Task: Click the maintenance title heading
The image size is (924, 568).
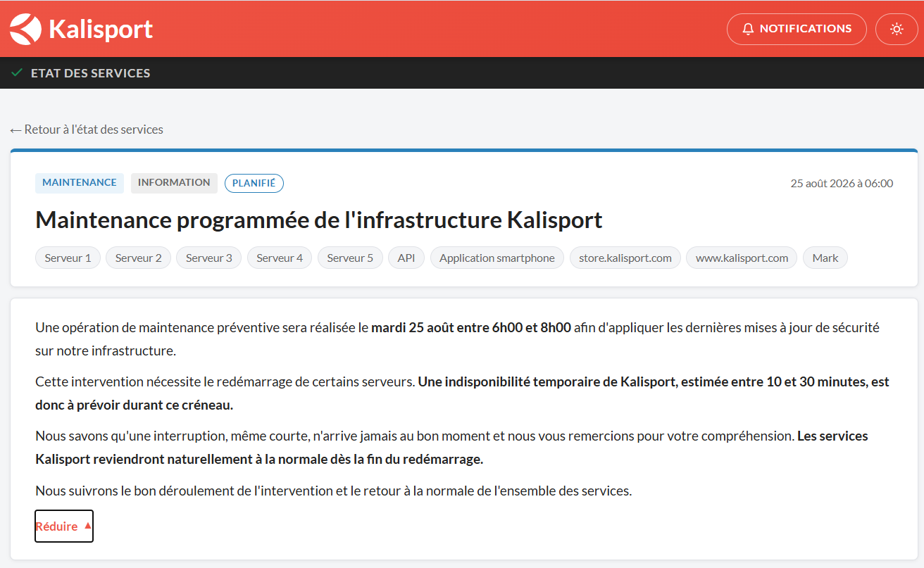Action: click(319, 220)
